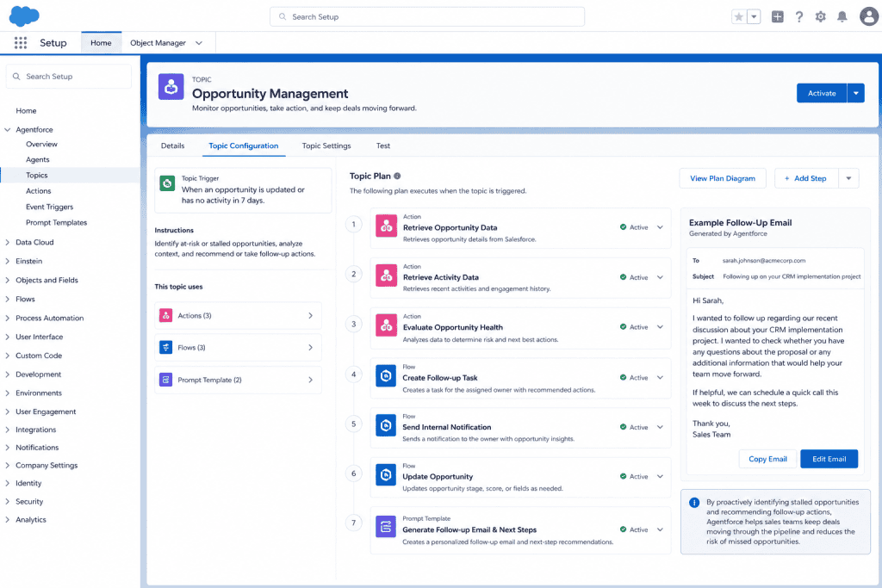Expand the Create Follow-up Task step chevron
Image resolution: width=882 pixels, height=588 pixels.
(x=660, y=377)
